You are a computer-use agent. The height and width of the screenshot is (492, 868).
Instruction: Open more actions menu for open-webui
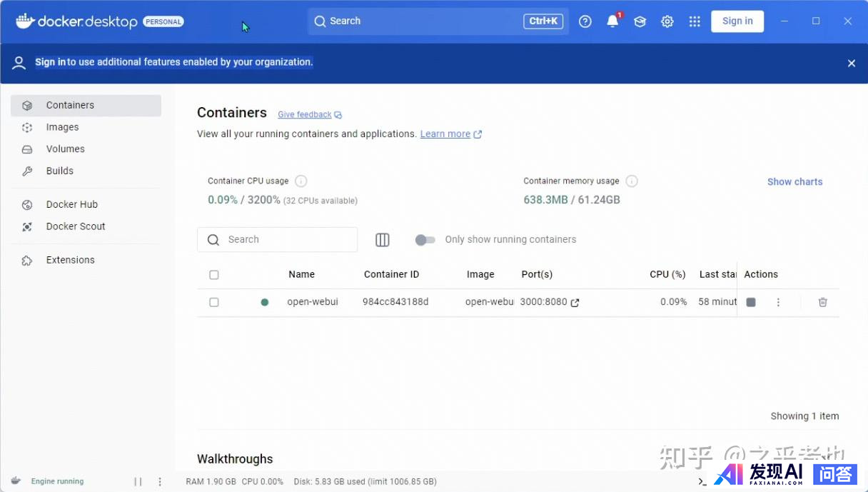778,303
